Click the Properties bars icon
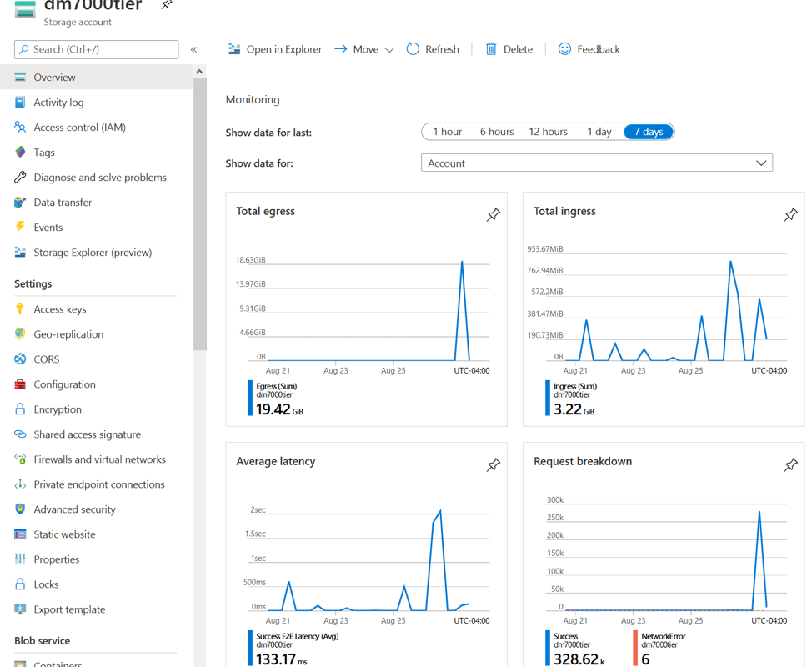Image resolution: width=812 pixels, height=667 pixels. pos(20,559)
